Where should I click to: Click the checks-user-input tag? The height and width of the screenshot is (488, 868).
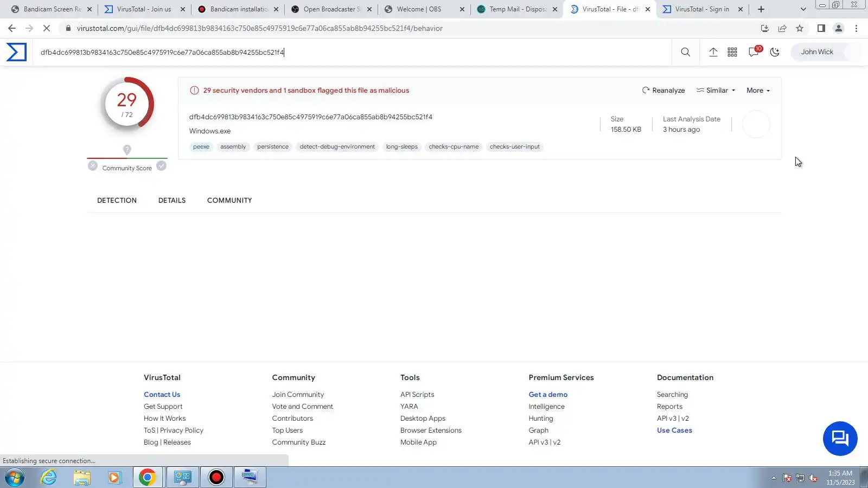pos(515,147)
